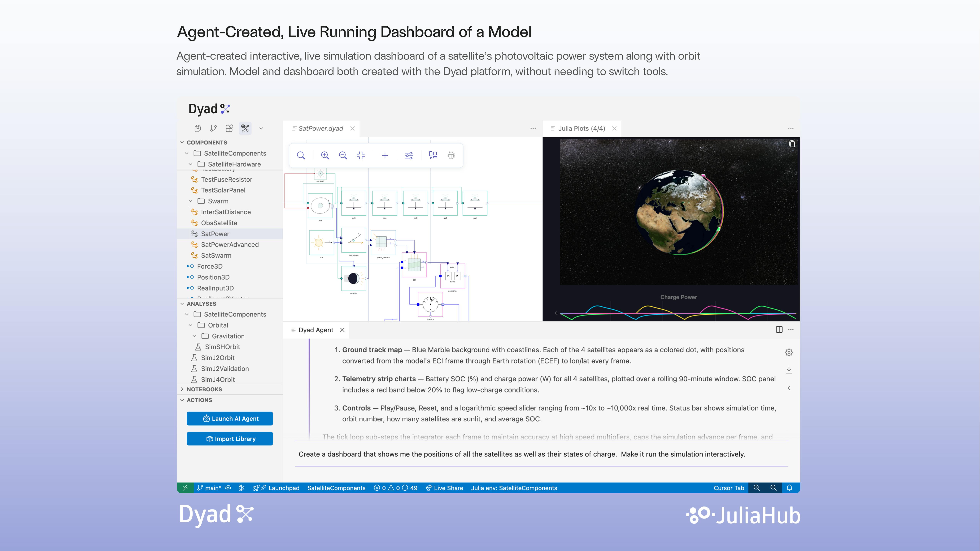
Task: Click the first zoom magnifier in status bar
Action: point(757,488)
